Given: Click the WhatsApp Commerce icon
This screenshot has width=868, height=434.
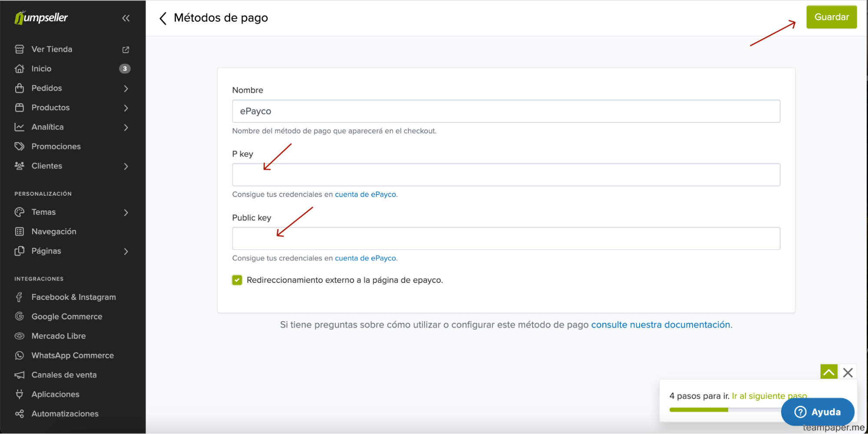Looking at the screenshot, I should pyautogui.click(x=19, y=355).
